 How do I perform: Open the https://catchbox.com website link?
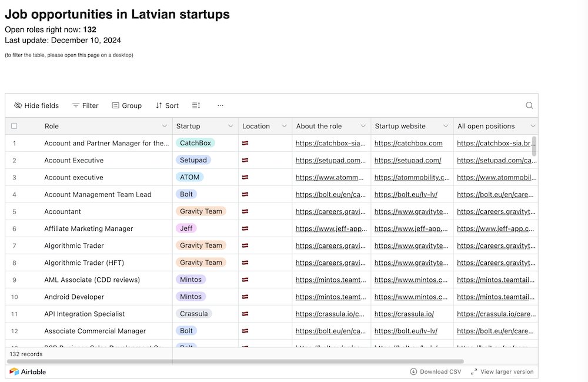(x=409, y=144)
